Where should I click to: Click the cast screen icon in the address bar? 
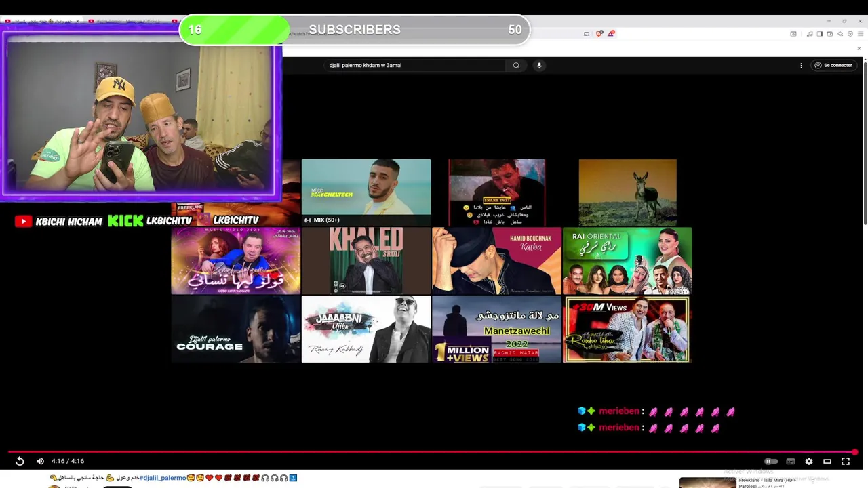587,33
